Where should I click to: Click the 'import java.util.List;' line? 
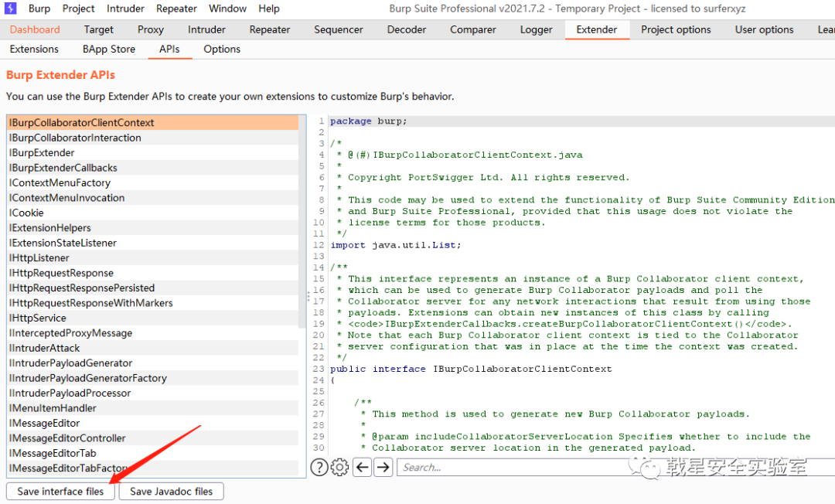[396, 245]
